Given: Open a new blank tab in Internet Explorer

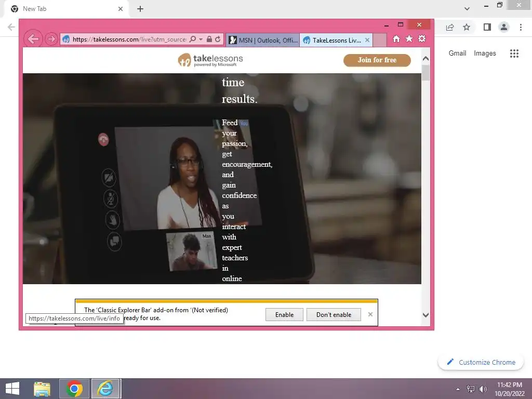Looking at the screenshot, I should pyautogui.click(x=380, y=40).
